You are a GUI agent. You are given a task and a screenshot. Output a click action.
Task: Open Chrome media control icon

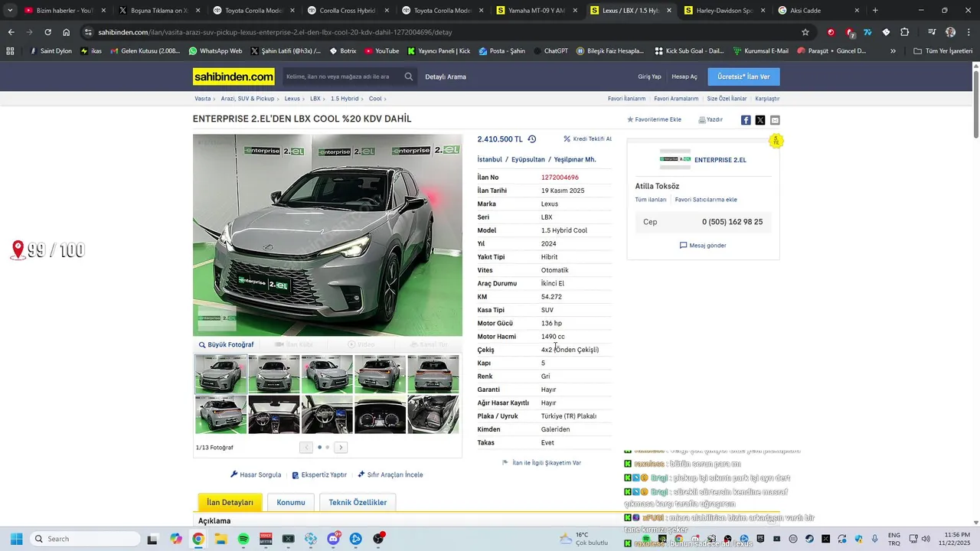tap(932, 32)
